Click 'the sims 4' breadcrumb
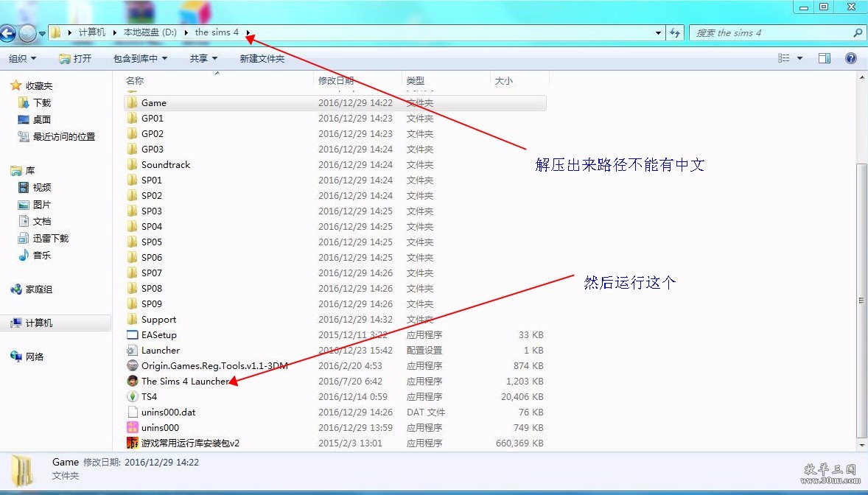Screen dimensions: 868x495 (217, 32)
